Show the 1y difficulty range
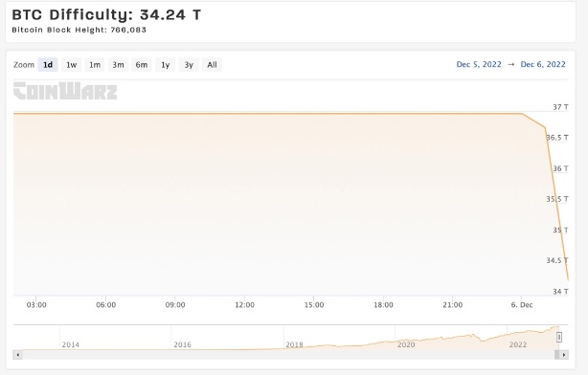Image resolution: width=588 pixels, height=375 pixels. point(165,65)
